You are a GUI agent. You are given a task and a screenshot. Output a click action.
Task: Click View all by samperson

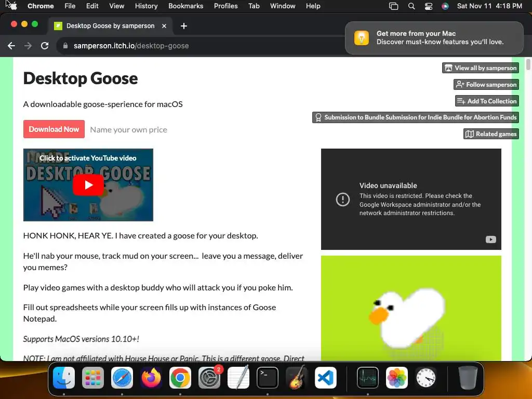click(x=481, y=68)
